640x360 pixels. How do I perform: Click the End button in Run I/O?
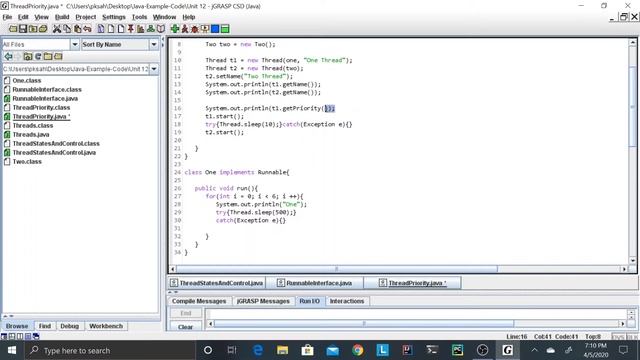(186, 313)
